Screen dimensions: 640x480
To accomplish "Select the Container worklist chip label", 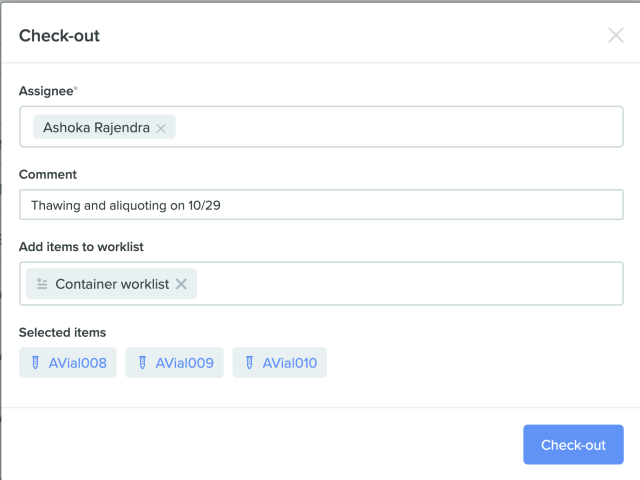I will pos(112,284).
